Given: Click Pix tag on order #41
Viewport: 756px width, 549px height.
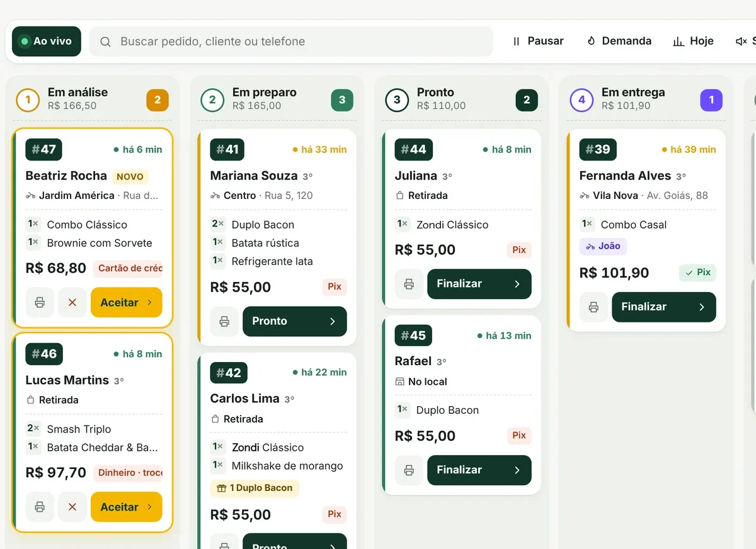Looking at the screenshot, I should coord(335,287).
